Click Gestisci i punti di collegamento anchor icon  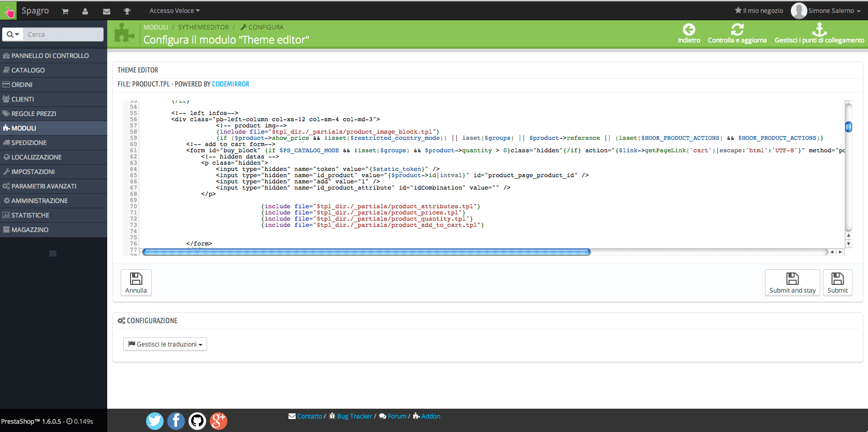pyautogui.click(x=819, y=29)
